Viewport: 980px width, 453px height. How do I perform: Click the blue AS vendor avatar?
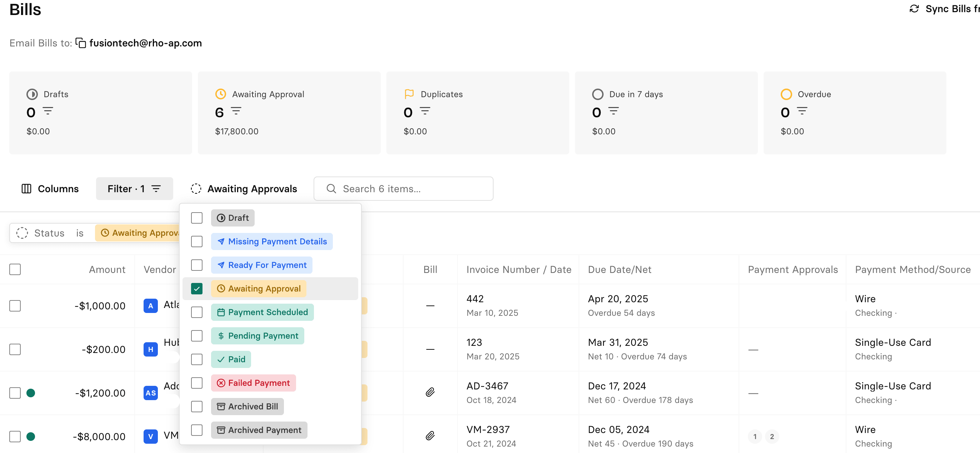[x=151, y=393]
